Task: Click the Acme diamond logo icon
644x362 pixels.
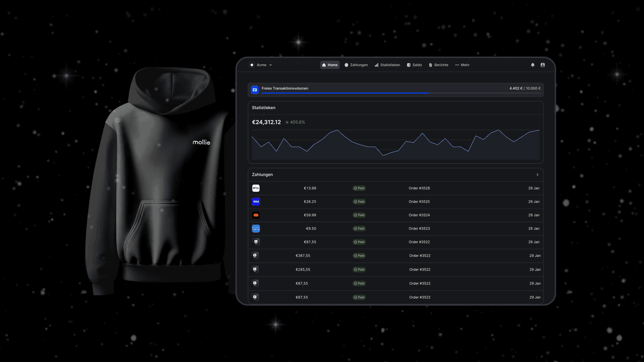Action: point(252,65)
